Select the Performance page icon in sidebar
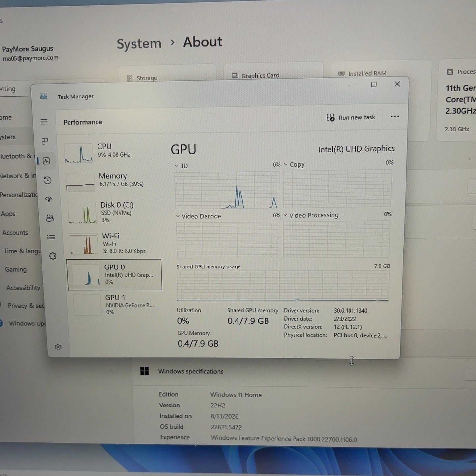Screen dimensions: 476x476 tap(46, 161)
